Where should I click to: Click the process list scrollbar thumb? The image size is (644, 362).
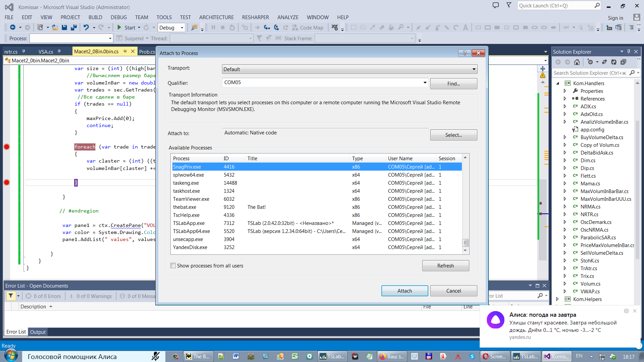click(465, 242)
